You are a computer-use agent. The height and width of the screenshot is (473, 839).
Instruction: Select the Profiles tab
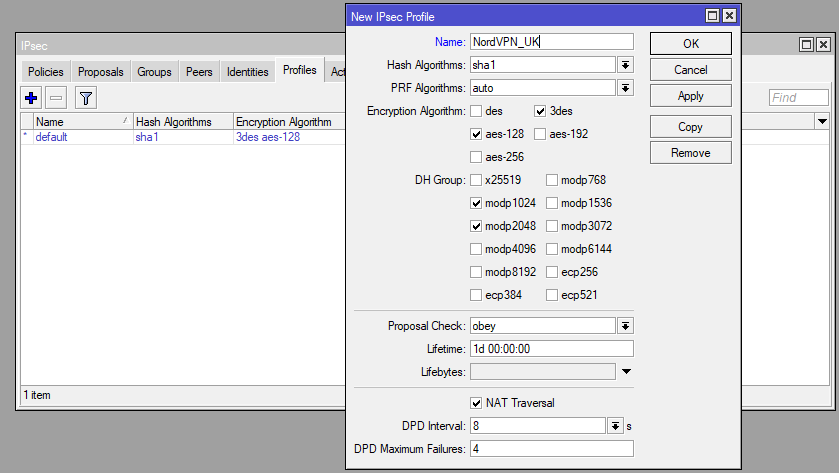[x=300, y=70]
